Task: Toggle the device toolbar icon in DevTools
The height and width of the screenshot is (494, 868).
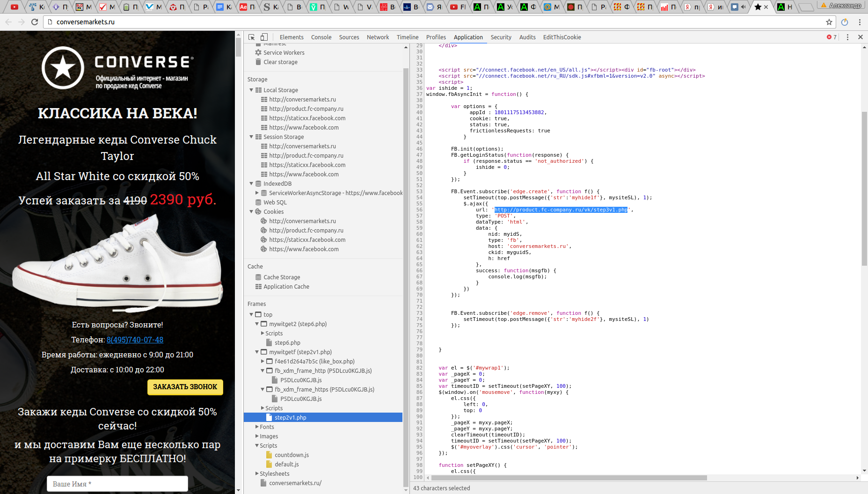Action: pos(264,37)
